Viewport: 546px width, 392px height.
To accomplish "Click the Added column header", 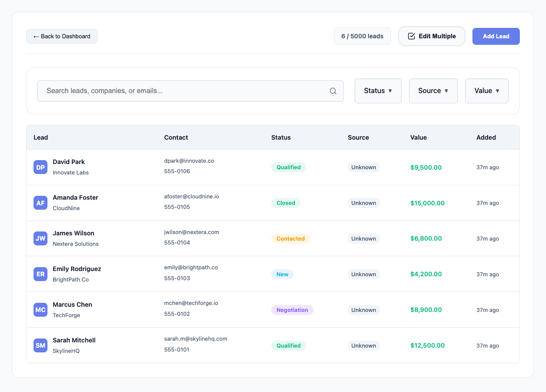I will point(486,137).
